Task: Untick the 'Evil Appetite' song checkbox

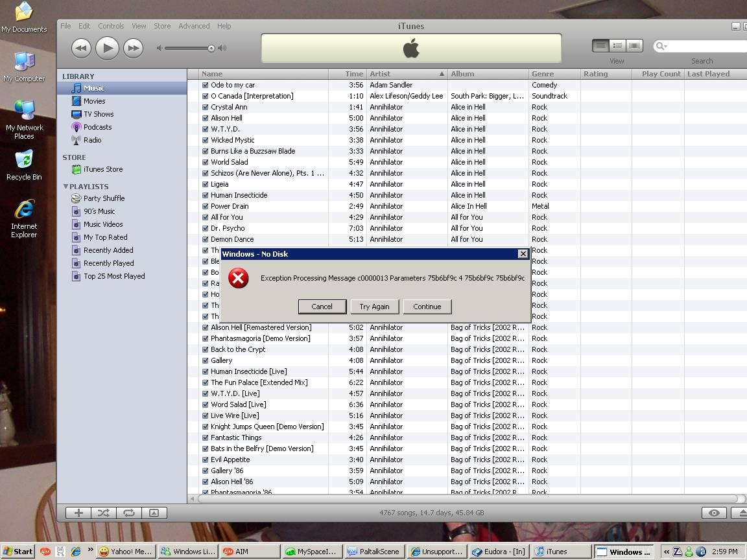Action: [205, 460]
